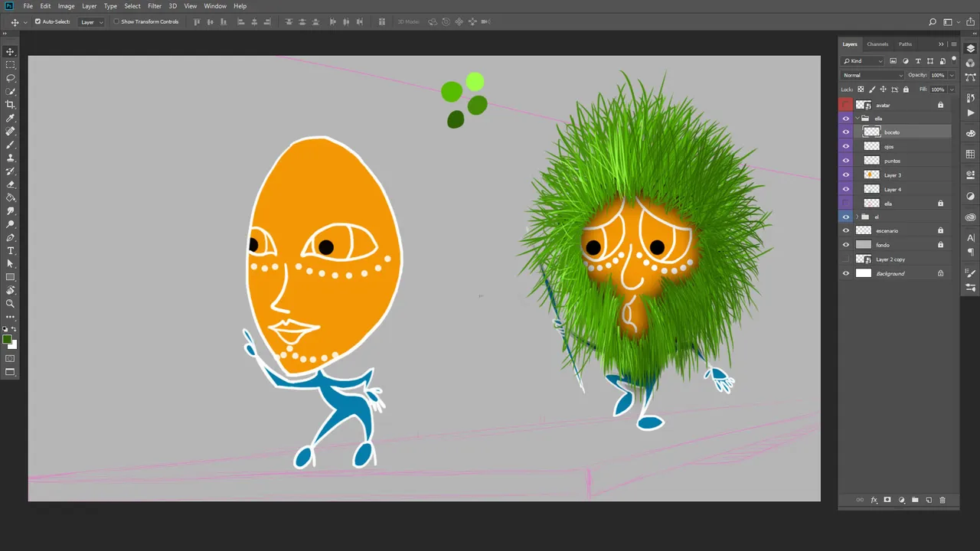This screenshot has width=980, height=551.
Task: Expand the el group folder
Action: point(857,217)
